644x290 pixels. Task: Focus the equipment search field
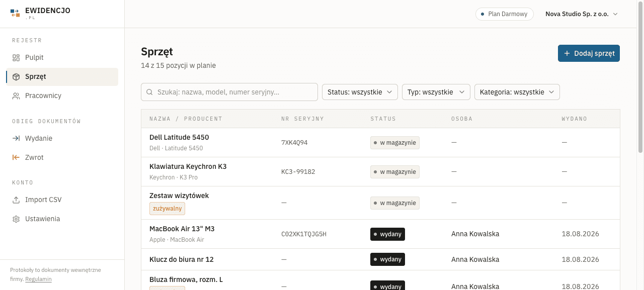(x=229, y=92)
